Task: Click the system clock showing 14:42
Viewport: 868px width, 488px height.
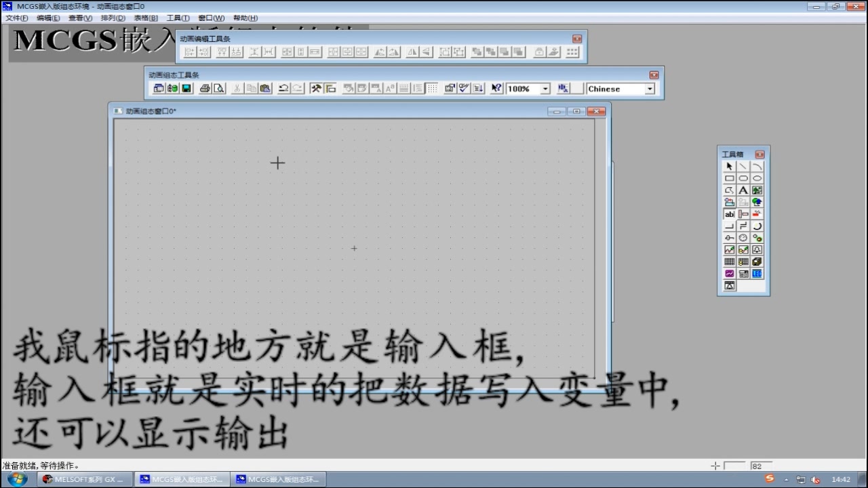Action: click(841, 479)
